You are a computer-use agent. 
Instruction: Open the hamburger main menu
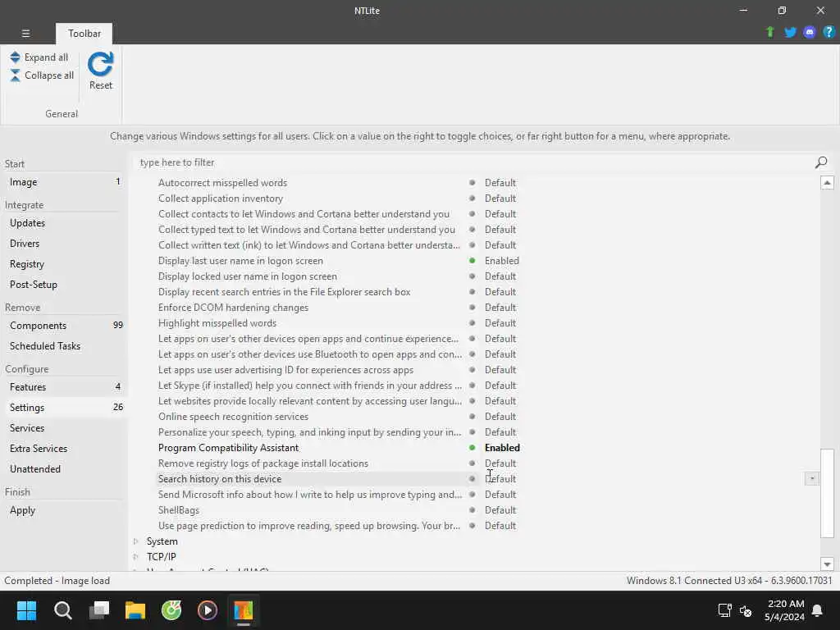(25, 33)
